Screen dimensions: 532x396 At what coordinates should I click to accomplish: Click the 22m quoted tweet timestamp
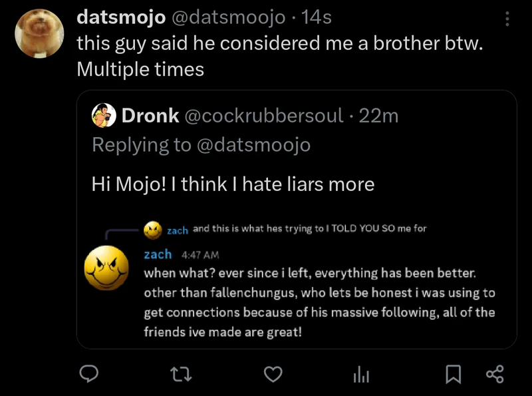click(x=378, y=116)
